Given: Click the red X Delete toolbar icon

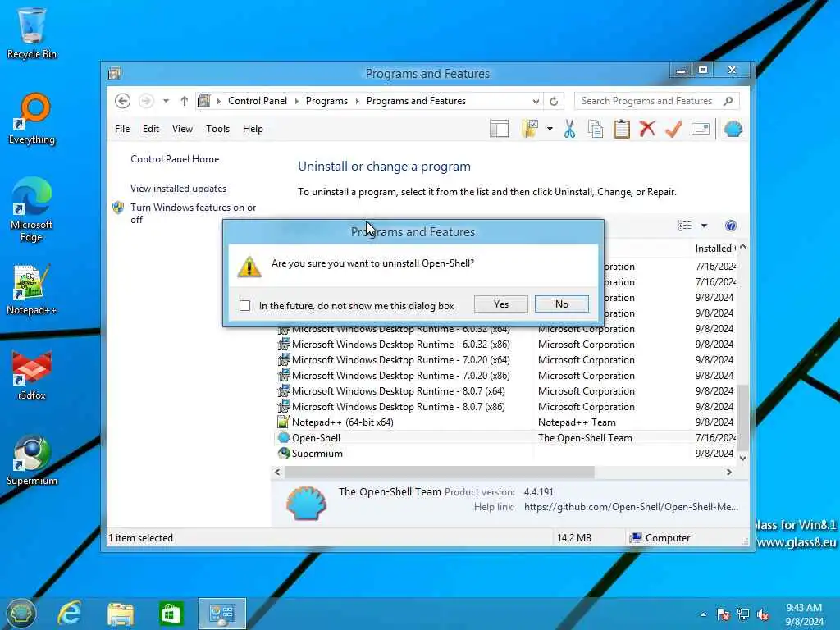Looking at the screenshot, I should (x=647, y=129).
